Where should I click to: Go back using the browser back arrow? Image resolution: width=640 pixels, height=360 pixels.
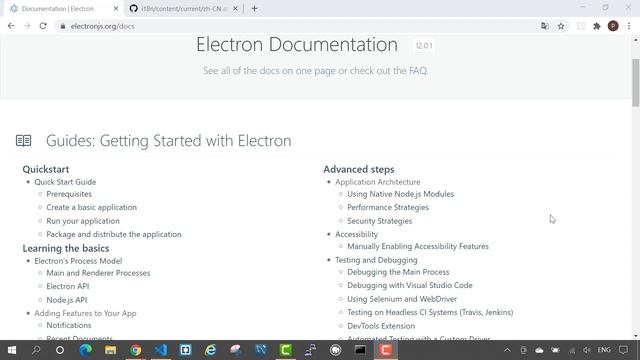(11, 26)
